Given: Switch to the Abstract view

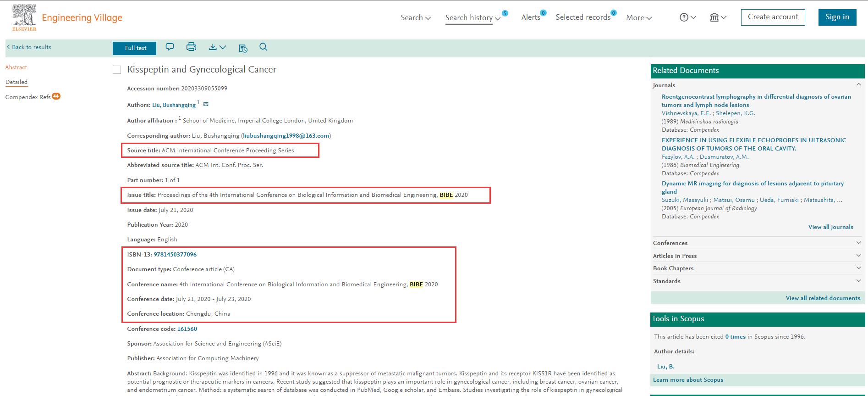Looking at the screenshot, I should point(16,67).
